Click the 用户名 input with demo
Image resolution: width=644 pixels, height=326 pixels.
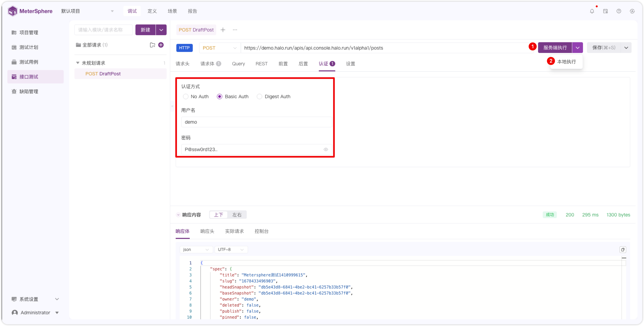coord(256,122)
